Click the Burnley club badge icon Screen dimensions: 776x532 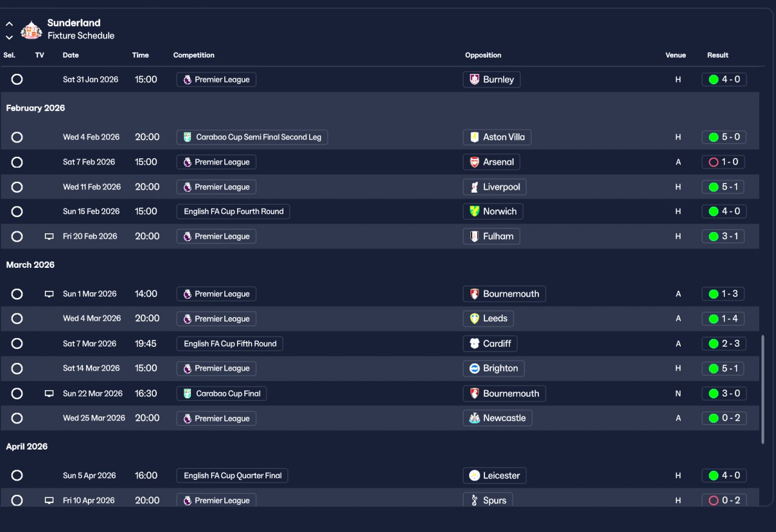(x=475, y=79)
